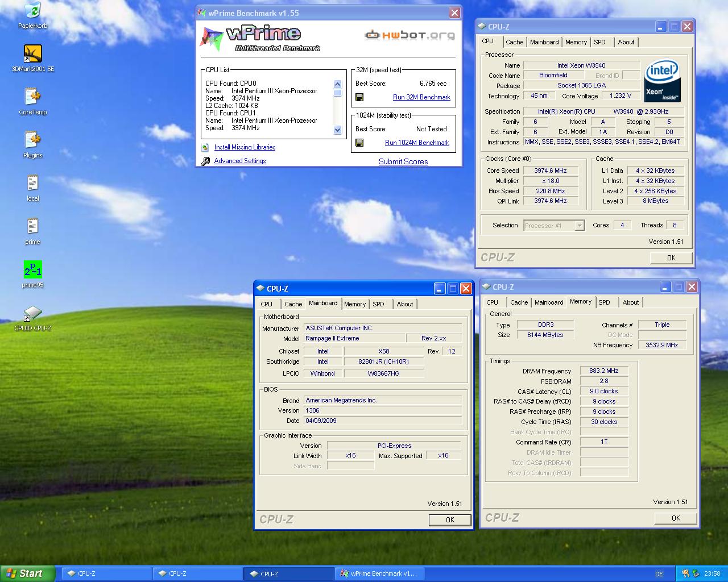
Task: Click NB Frequency value 3532.9 MHz
Action: pos(662,345)
